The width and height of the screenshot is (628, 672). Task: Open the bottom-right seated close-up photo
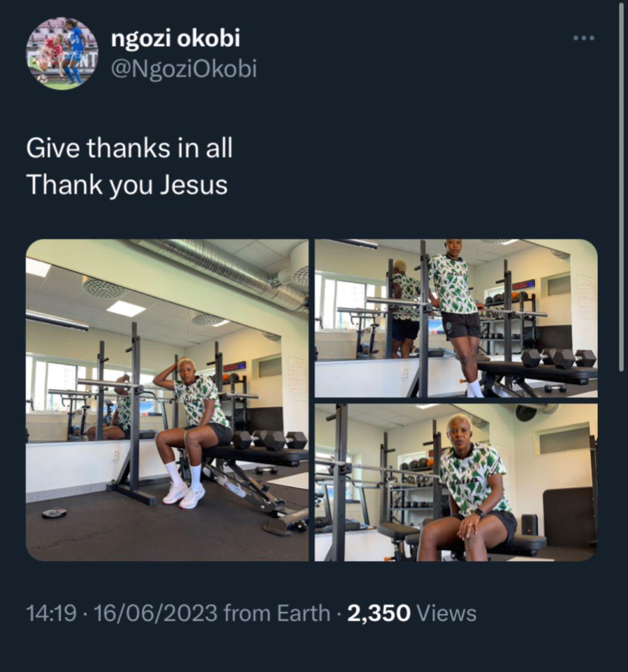456,482
